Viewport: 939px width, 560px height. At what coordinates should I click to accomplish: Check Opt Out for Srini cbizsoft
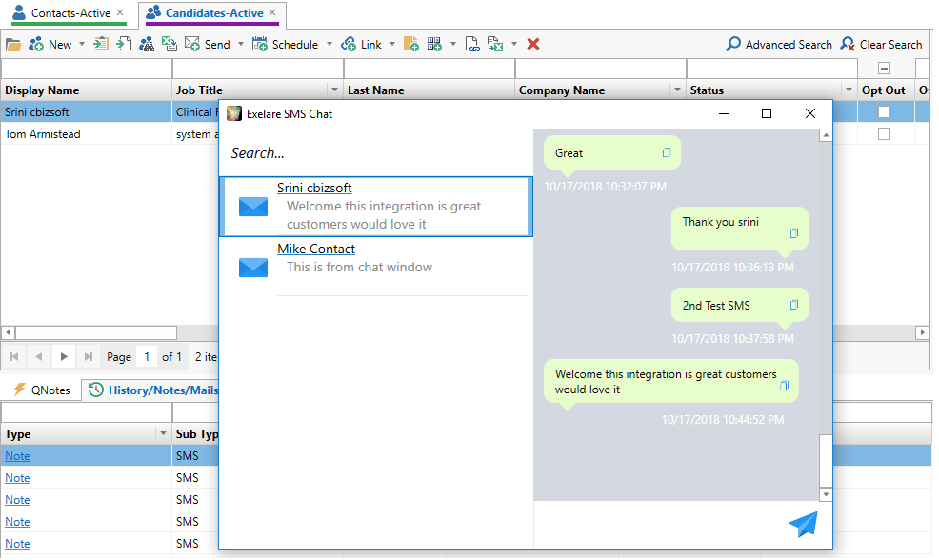click(884, 112)
